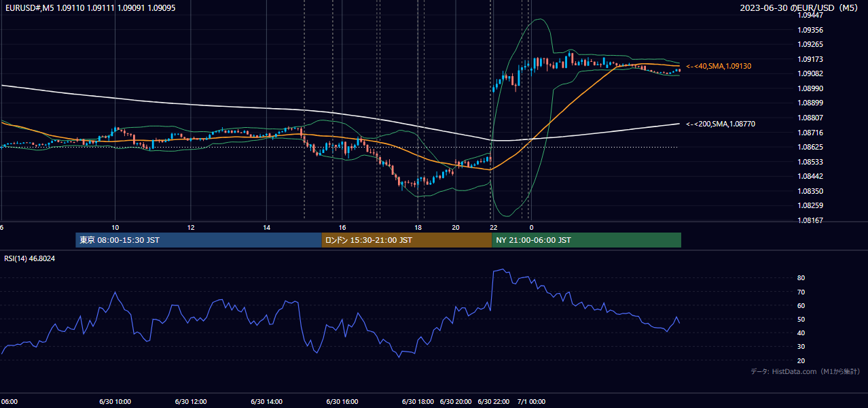Click the bottom date label 7/1 00:00
Image resolution: width=868 pixels, height=408 pixels.
[532, 402]
